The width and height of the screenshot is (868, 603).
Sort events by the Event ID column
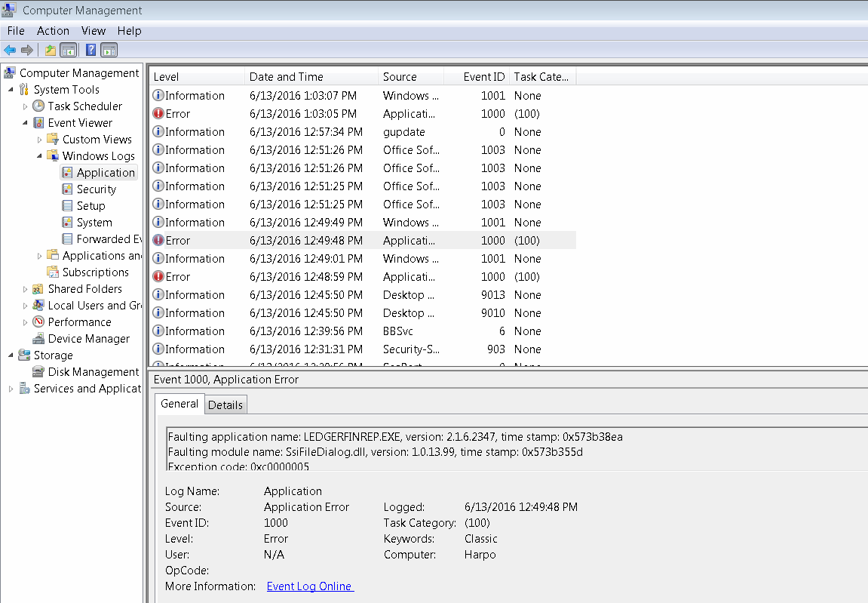click(484, 77)
